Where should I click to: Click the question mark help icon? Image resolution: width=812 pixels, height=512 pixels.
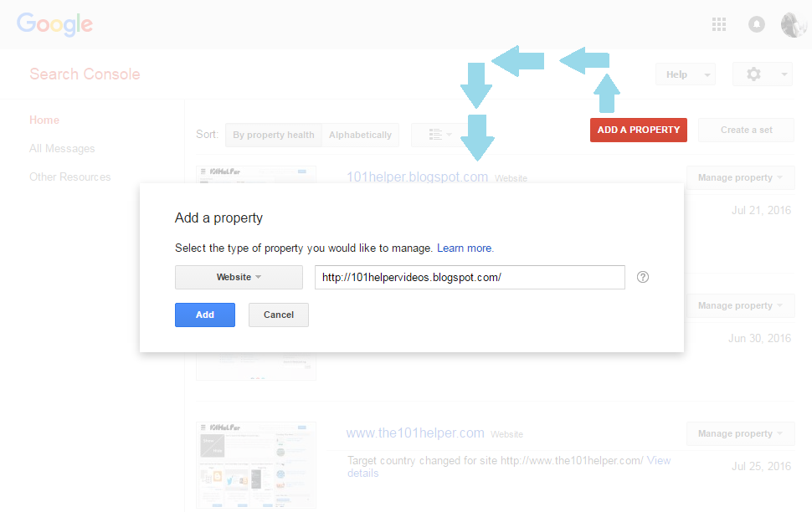(643, 277)
